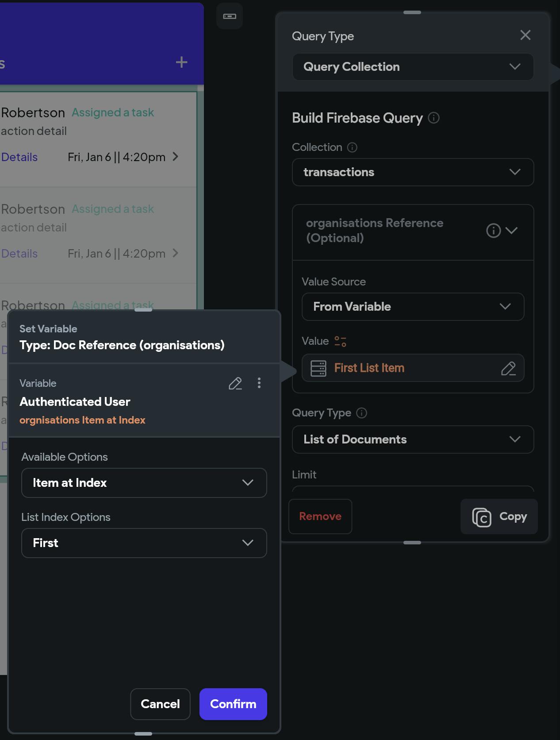560x740 pixels.
Task: Click the Value variable settings icon
Action: (x=340, y=341)
